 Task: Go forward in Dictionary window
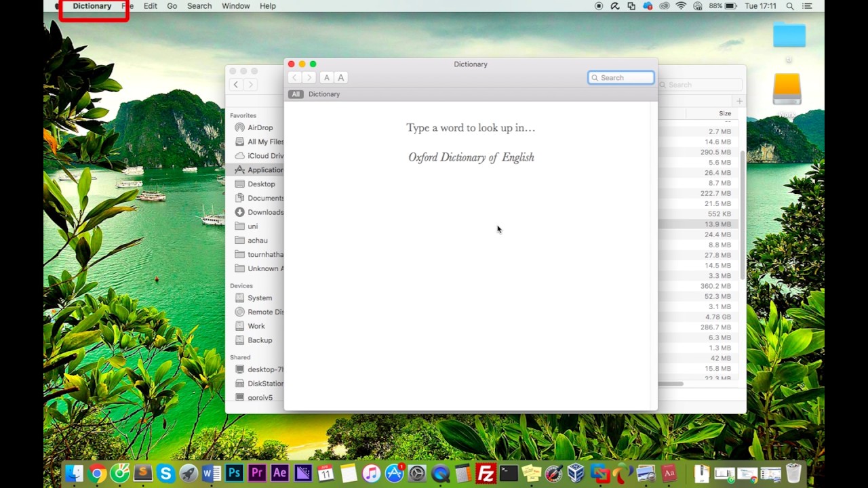click(x=309, y=78)
